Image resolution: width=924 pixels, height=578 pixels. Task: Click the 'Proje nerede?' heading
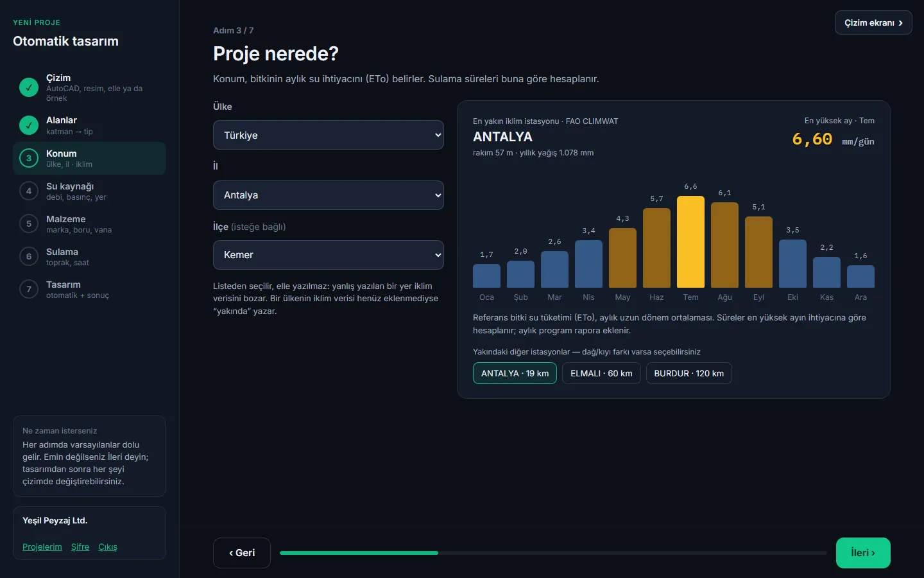[276, 54]
